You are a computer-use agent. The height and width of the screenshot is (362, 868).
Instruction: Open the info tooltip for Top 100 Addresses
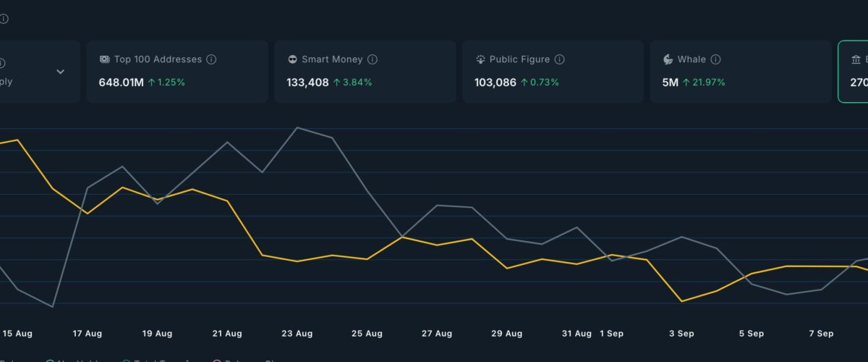pyautogui.click(x=211, y=59)
